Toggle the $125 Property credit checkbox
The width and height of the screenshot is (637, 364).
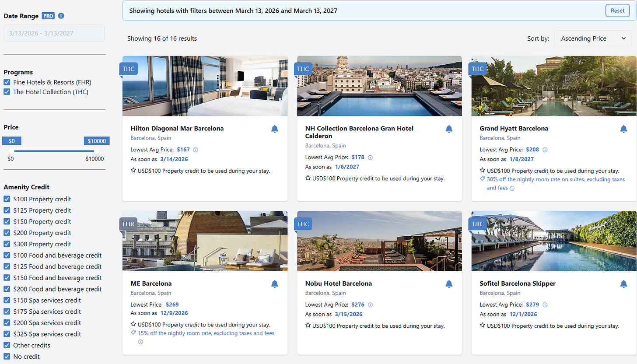point(7,210)
